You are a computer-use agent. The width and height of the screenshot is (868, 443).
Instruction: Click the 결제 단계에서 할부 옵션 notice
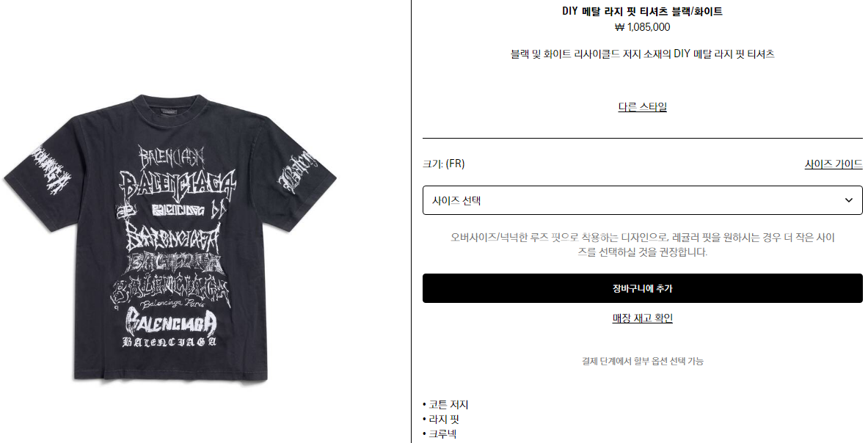tap(642, 361)
